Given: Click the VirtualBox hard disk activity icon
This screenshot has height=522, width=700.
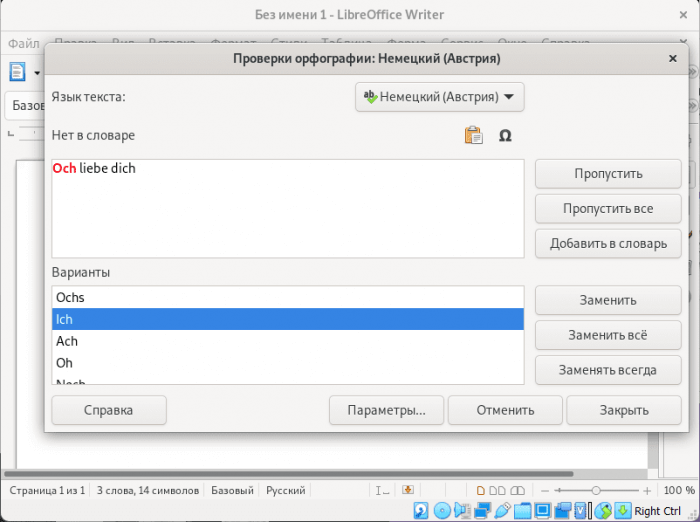Looking at the screenshot, I should (x=421, y=510).
